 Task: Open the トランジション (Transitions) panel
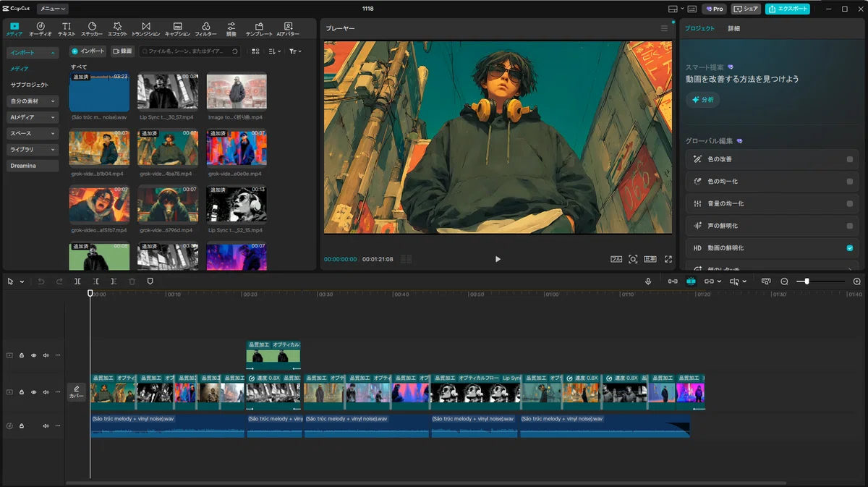(146, 29)
